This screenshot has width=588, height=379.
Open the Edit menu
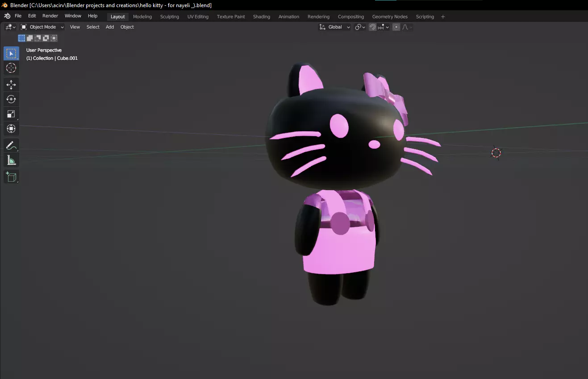tap(32, 16)
